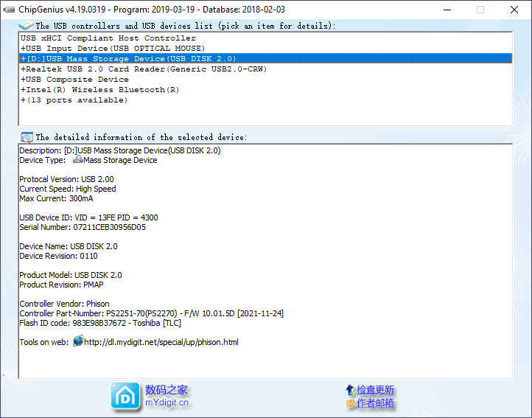Select USB xHCI Compliant Host Controller entry
Viewport: 532px width, 418px height.
(x=265, y=38)
